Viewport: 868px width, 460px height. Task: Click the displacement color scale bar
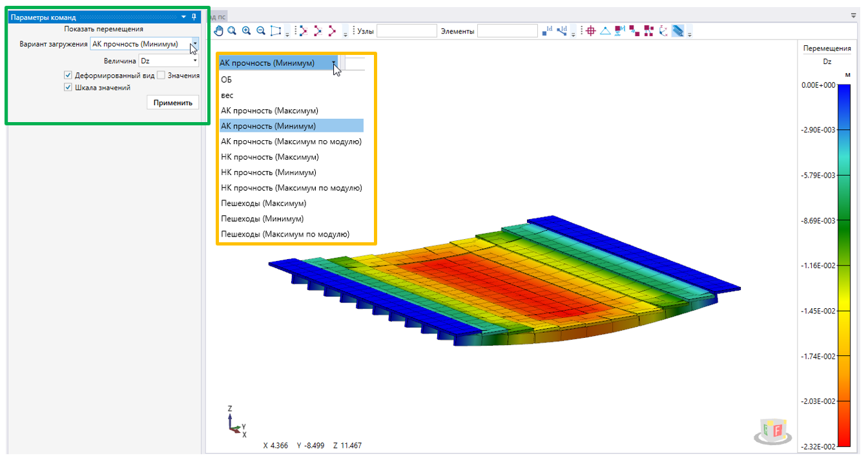(x=844, y=266)
